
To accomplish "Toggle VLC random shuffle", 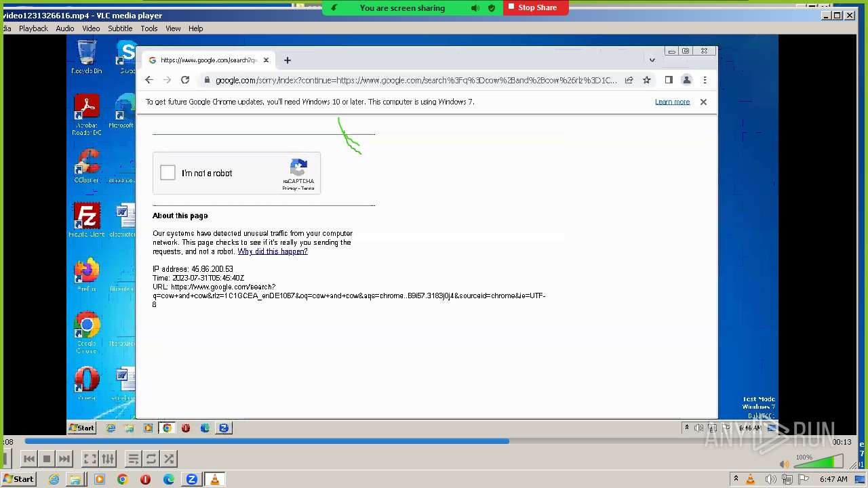I will [x=169, y=459].
